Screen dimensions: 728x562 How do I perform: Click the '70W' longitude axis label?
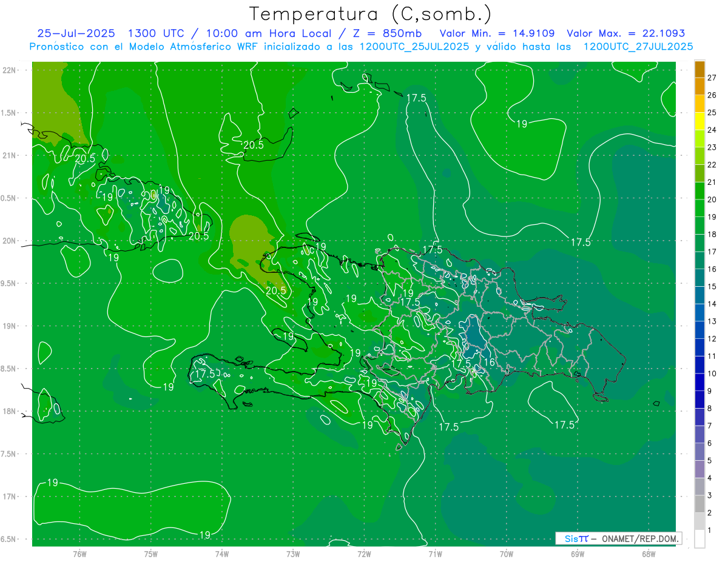click(507, 554)
